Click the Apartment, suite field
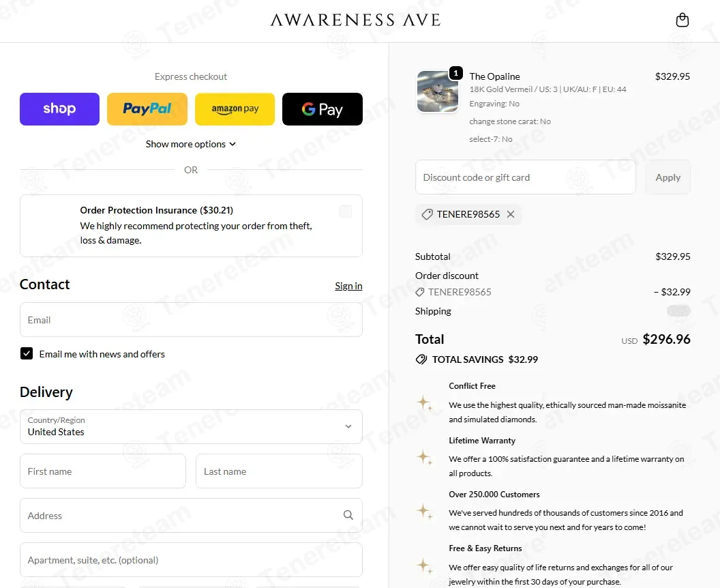The width and height of the screenshot is (720, 588). coord(191,560)
